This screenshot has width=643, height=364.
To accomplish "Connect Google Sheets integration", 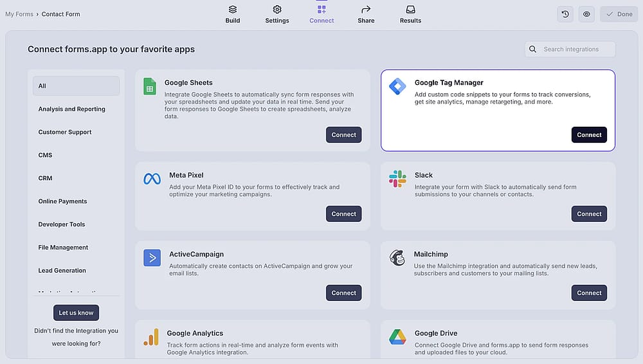I will pyautogui.click(x=343, y=134).
